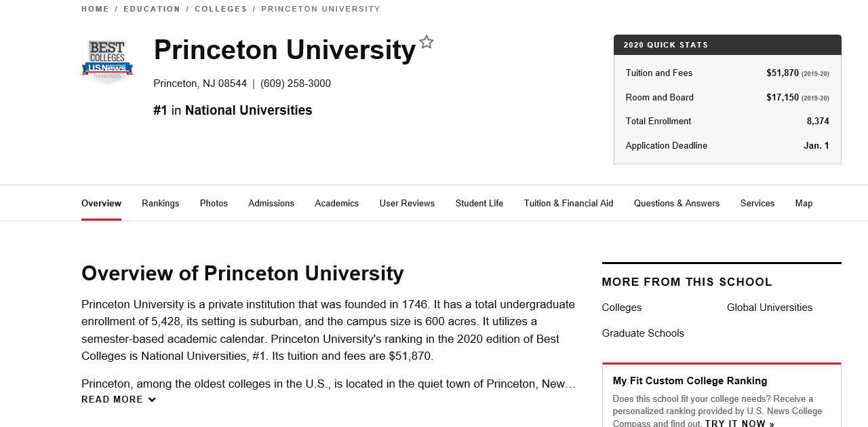
Task: Click the Best Colleges US News badge
Action: pos(107,62)
